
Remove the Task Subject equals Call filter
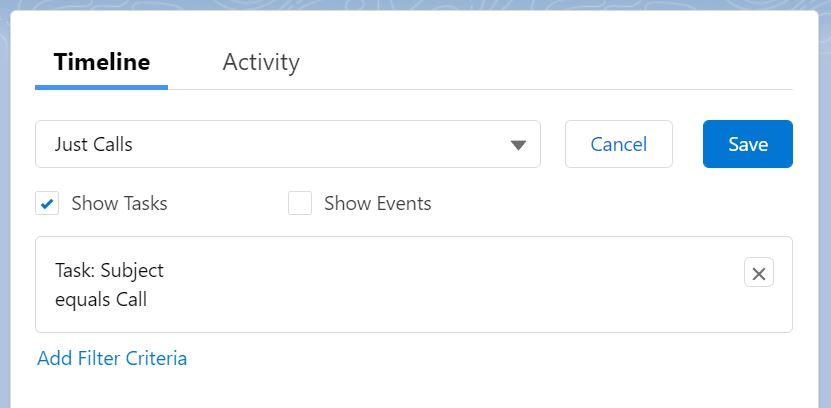point(758,272)
